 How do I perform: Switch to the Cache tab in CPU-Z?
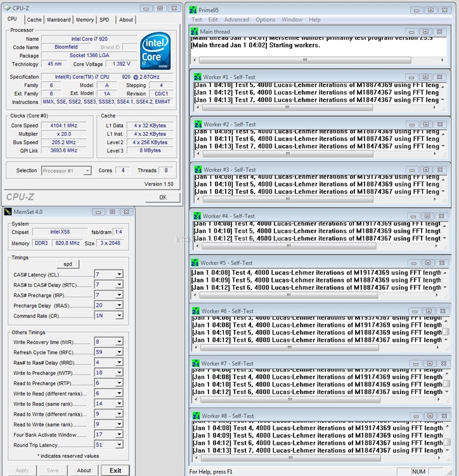34,20
